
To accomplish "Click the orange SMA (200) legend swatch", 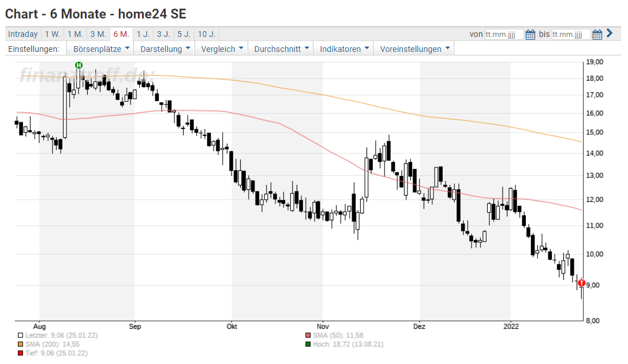I will [20, 344].
